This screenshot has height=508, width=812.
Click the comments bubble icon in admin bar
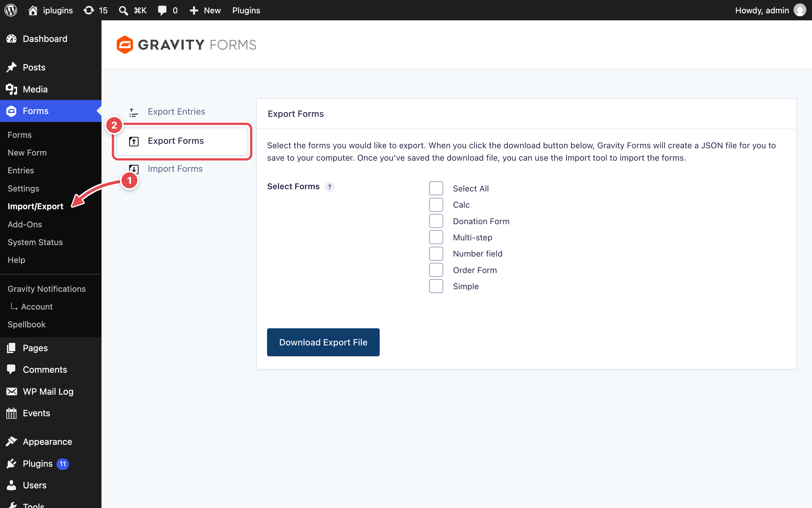162,10
